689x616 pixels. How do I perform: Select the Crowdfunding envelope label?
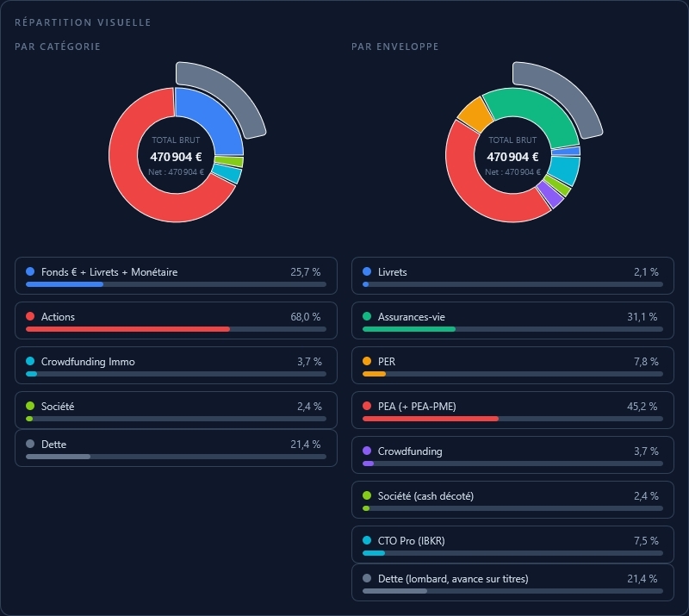tap(410, 451)
